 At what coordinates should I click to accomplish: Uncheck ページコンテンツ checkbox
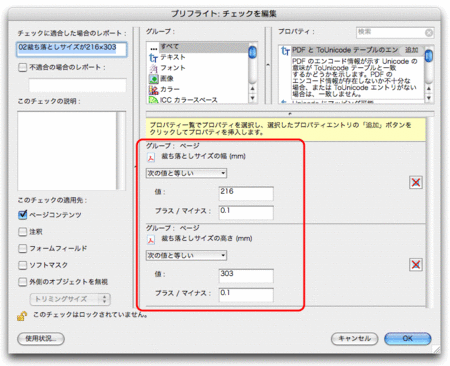click(22, 215)
